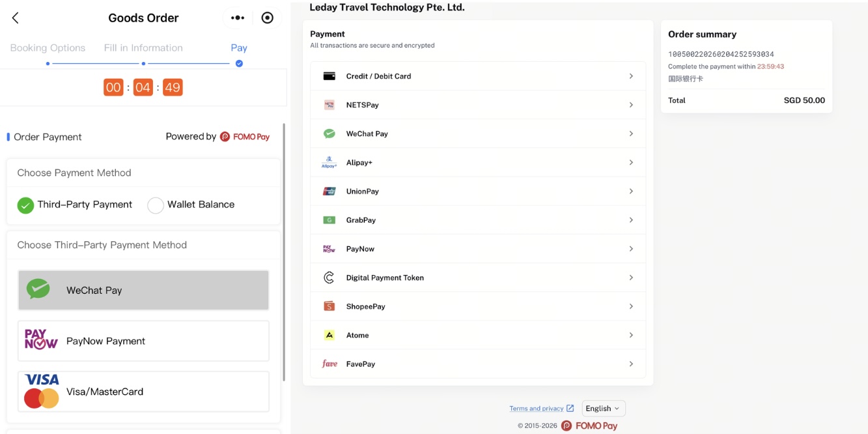Click the 00 hours countdown box
This screenshot has width=868, height=434.
tap(113, 87)
